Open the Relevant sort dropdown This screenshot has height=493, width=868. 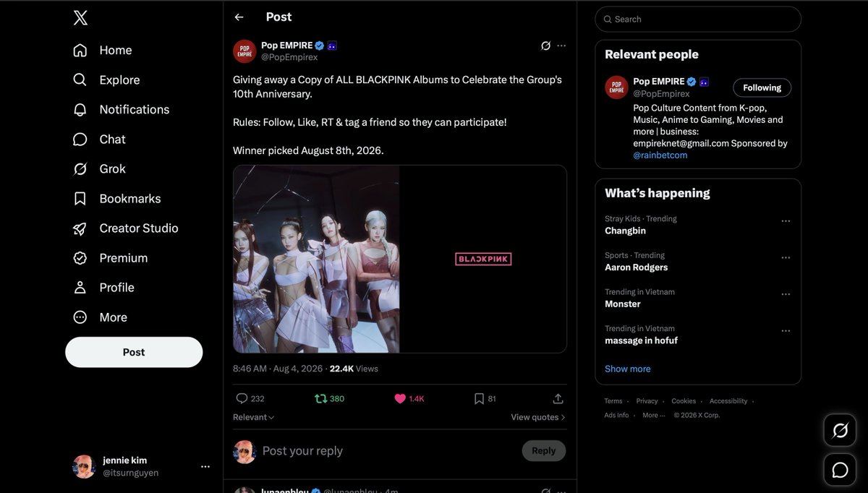click(254, 417)
